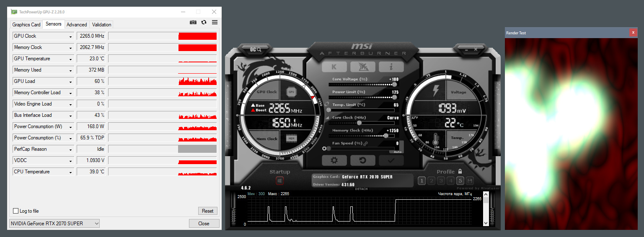This screenshot has height=237, width=644.
Task: Click the MEM chip icon in left gauge
Action: (x=292, y=138)
